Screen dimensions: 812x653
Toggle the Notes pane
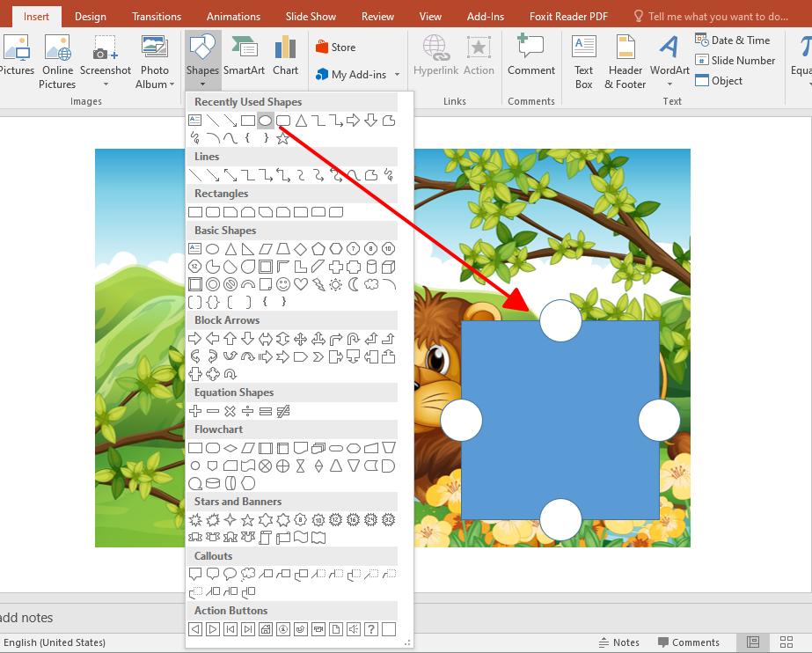coord(618,642)
